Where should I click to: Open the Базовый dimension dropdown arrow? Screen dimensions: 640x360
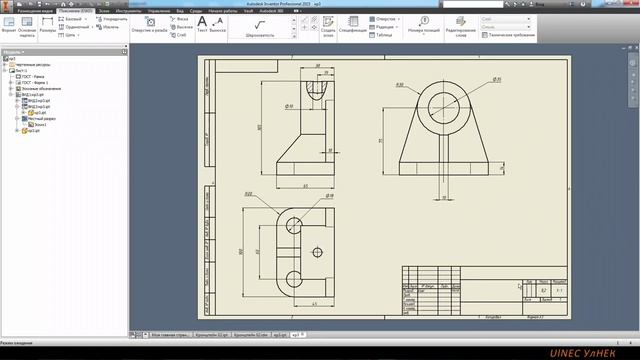click(86, 19)
